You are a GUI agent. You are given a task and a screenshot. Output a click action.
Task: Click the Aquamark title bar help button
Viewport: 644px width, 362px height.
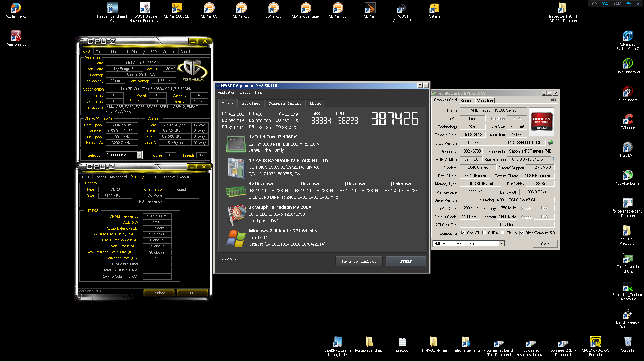(420, 86)
